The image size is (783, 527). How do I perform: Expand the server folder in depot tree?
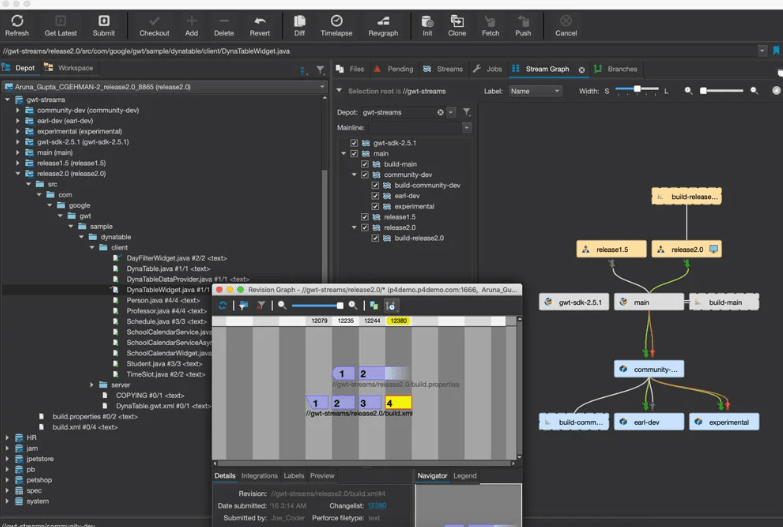click(x=91, y=384)
